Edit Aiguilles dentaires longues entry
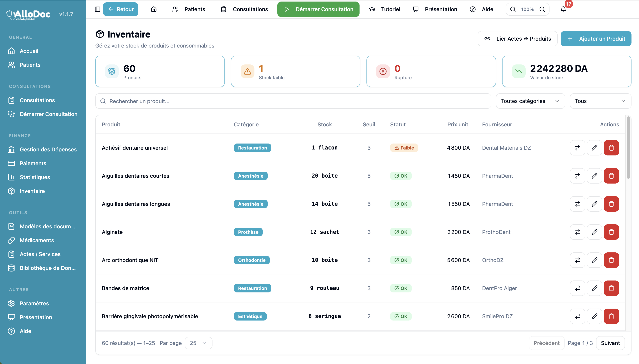 pos(594,204)
